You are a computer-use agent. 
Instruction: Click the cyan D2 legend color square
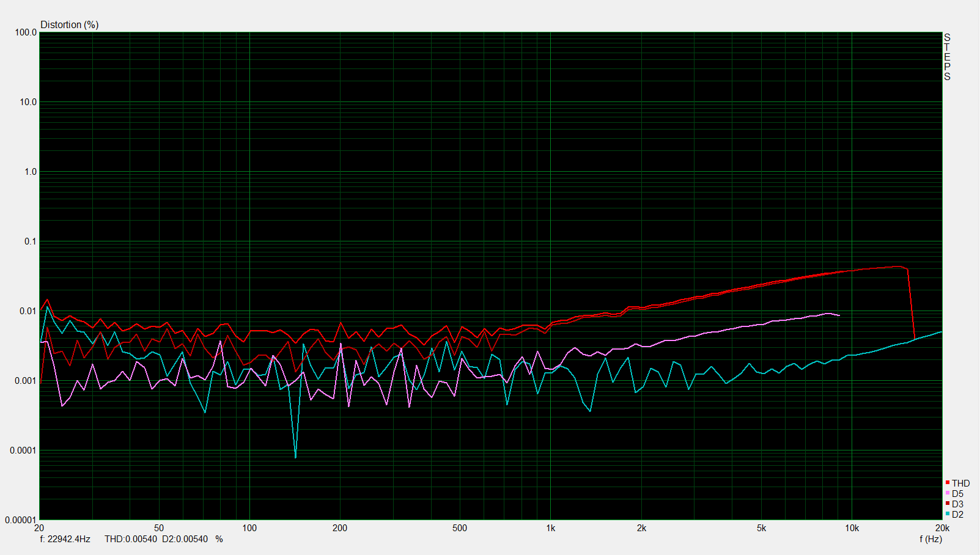pyautogui.click(x=948, y=513)
